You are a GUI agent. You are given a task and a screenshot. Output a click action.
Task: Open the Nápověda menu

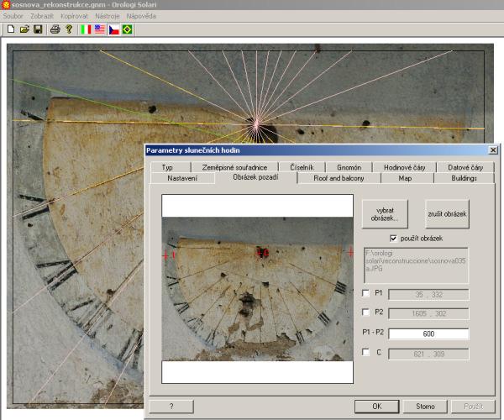141,16
